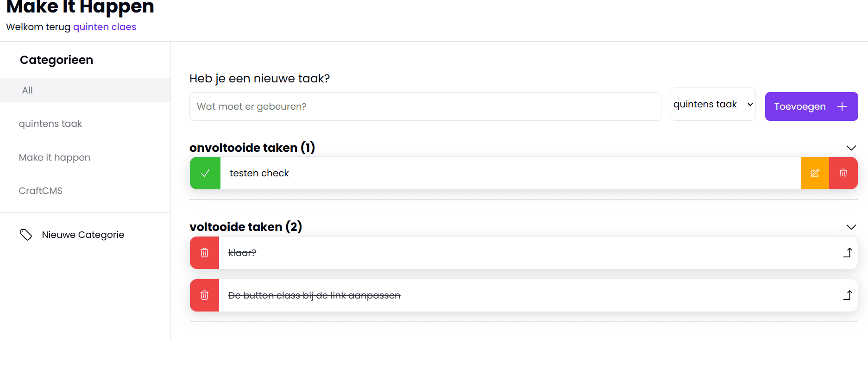Delete the 'testen check' task
This screenshot has height=374, width=868.
[843, 173]
